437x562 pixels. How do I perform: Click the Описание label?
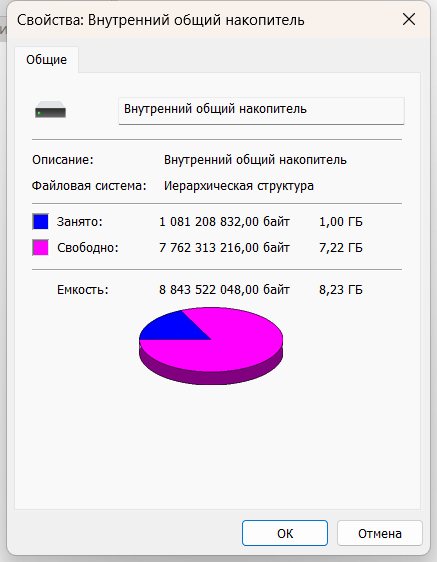click(x=63, y=160)
